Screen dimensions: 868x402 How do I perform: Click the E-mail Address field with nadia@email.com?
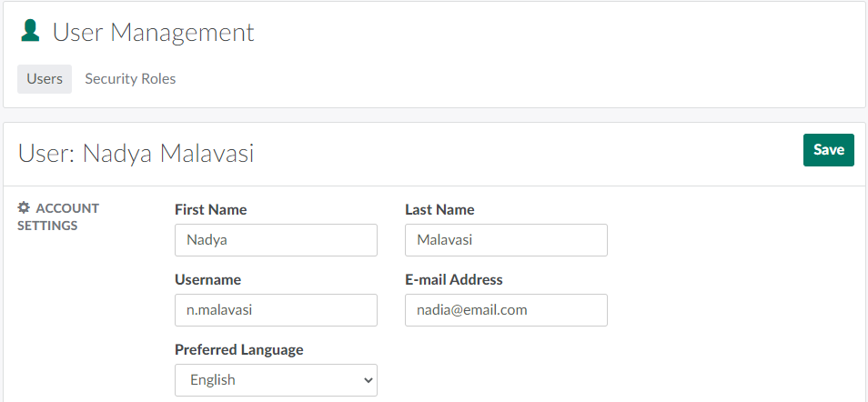(506, 310)
